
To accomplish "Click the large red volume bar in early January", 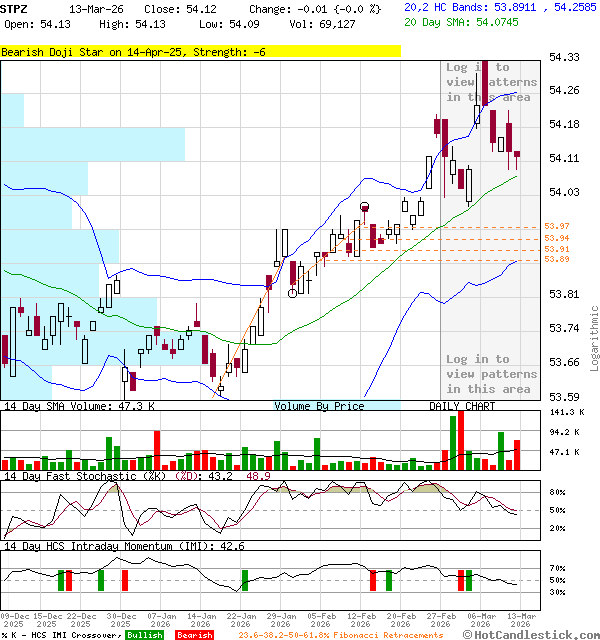I will click(x=156, y=450).
